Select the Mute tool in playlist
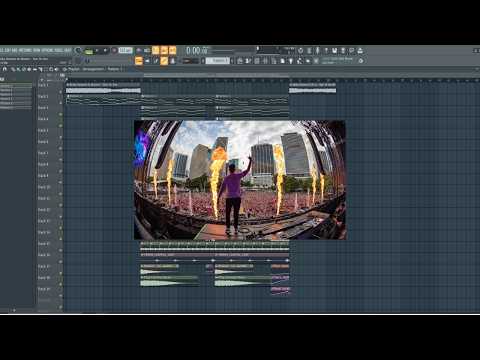Viewport: 480px width, 360px height. [29, 69]
